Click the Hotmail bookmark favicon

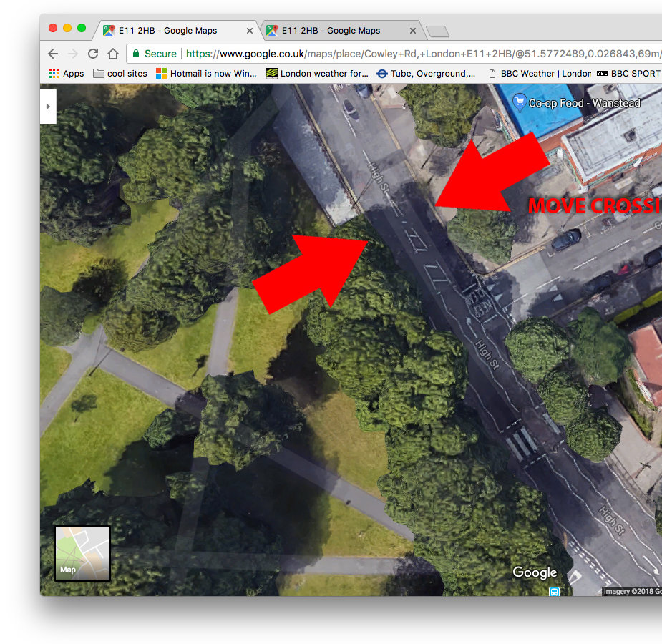tap(162, 73)
